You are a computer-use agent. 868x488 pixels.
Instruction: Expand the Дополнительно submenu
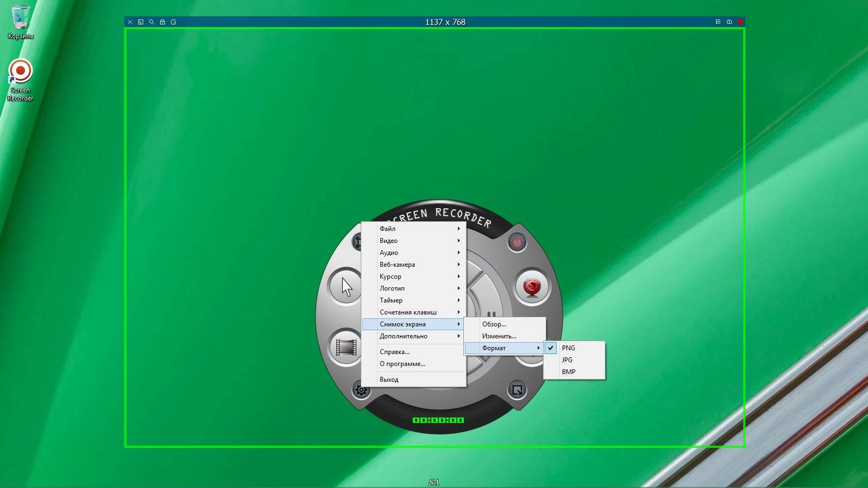(x=414, y=336)
